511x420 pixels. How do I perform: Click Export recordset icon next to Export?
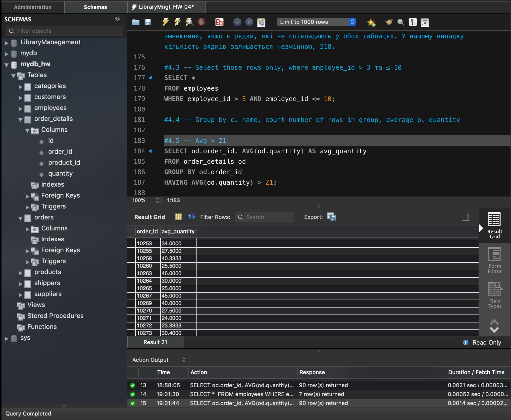pos(331,217)
